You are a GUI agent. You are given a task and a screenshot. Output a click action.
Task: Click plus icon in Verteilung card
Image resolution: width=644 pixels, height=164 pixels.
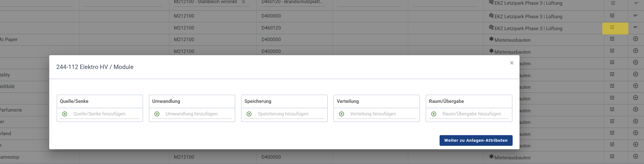tap(341, 114)
